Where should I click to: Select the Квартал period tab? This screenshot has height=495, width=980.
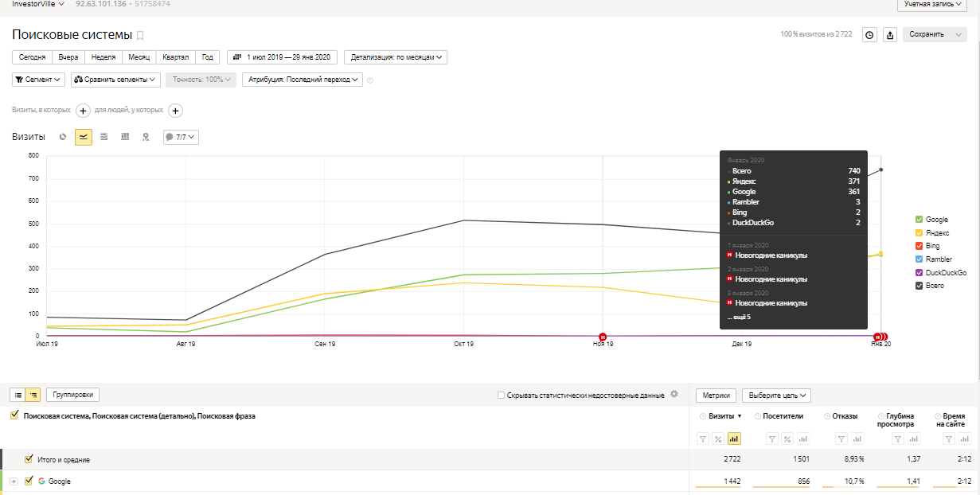[x=175, y=57]
